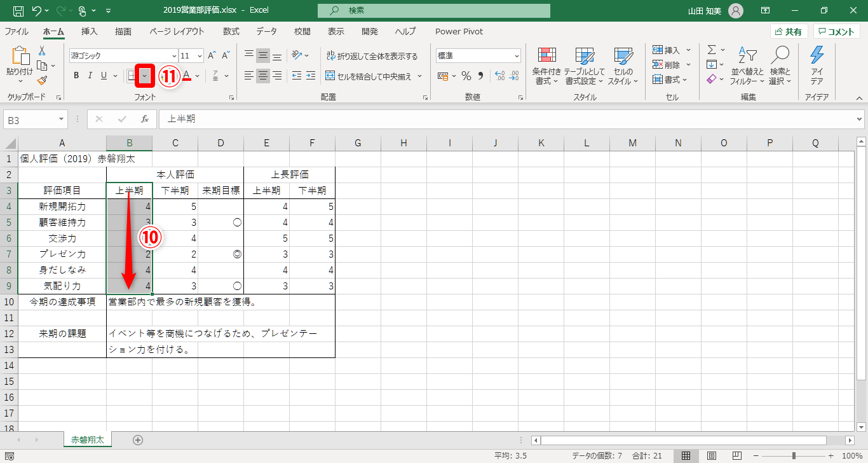Open Cell Styles gallery
868x463 pixels.
[x=622, y=66]
